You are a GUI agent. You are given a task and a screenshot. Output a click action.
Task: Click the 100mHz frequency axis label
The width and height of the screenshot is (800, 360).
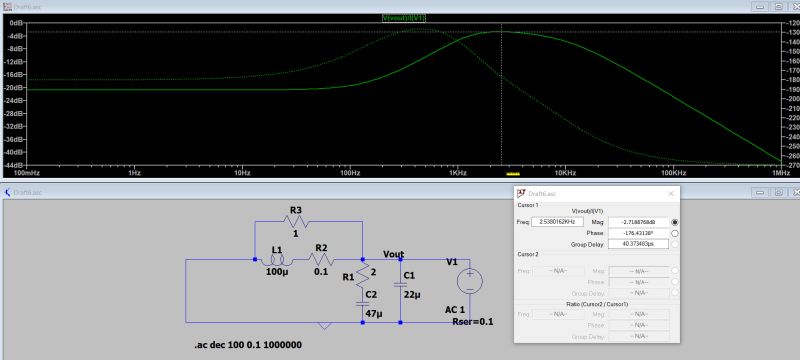(26, 173)
